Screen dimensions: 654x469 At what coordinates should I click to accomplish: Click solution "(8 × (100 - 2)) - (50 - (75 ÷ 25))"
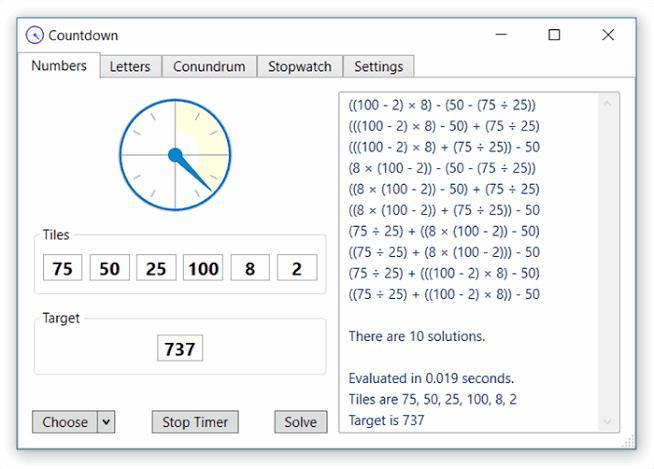[442, 168]
